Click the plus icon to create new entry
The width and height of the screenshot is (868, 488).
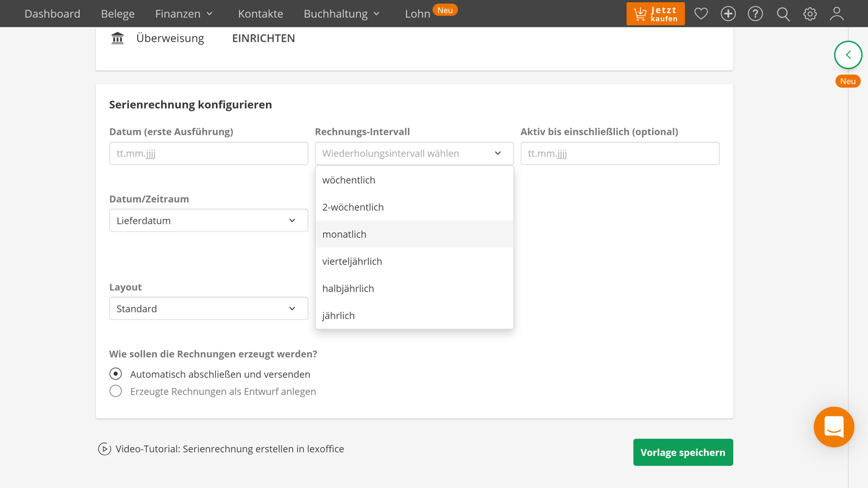pos(728,14)
